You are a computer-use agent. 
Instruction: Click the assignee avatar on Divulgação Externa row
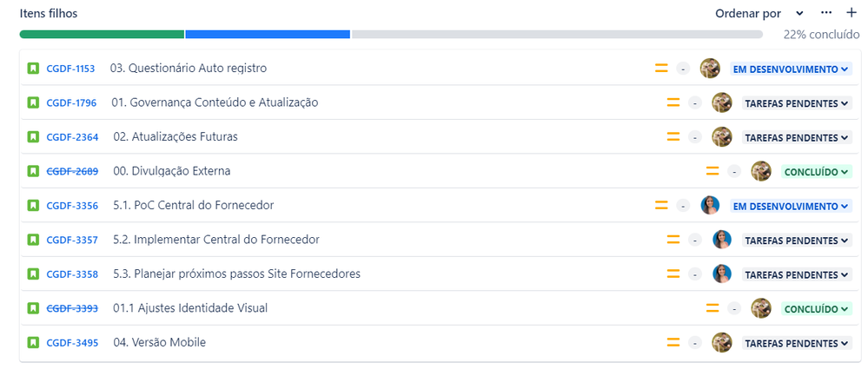click(760, 171)
